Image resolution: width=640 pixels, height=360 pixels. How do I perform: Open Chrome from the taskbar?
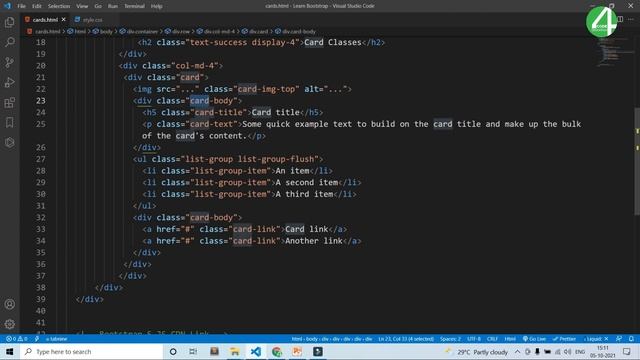277,351
